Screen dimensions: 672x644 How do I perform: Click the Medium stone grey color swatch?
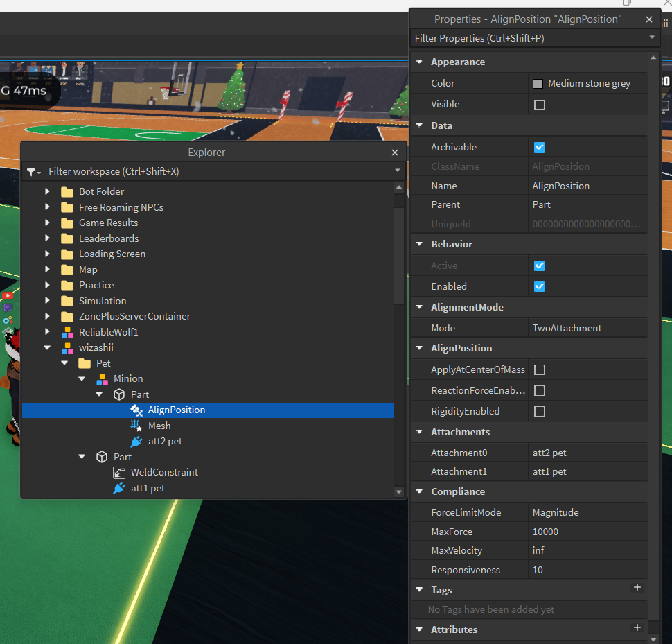tap(538, 84)
